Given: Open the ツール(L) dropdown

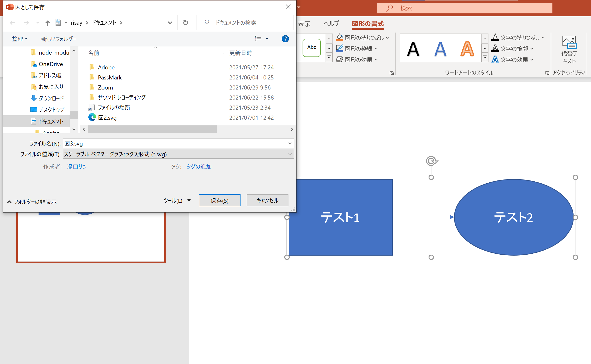Looking at the screenshot, I should [x=177, y=200].
